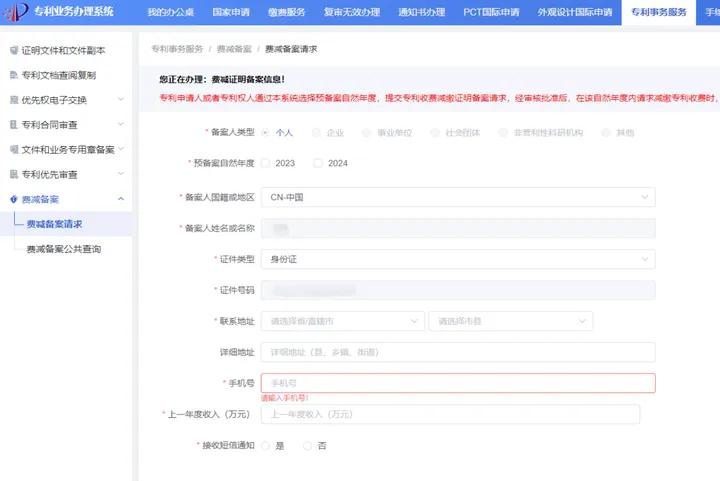Image resolution: width=720 pixels, height=481 pixels.
Task: Open the 通知书办理 navigation tab
Action: (422, 12)
